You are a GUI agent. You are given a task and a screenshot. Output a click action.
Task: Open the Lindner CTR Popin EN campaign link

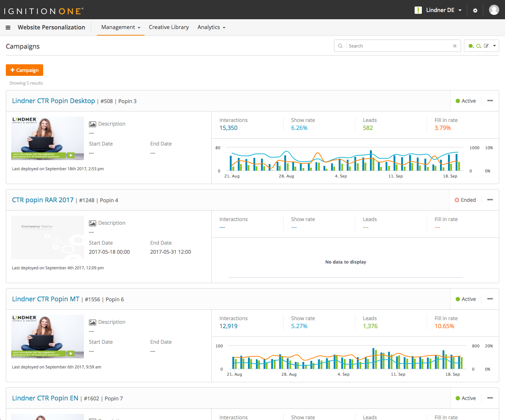45,398
